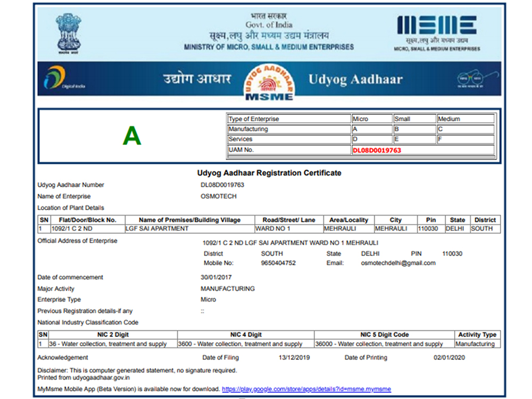The width and height of the screenshot is (532, 399).
Task: Click the Services row label
Action: click(289, 139)
